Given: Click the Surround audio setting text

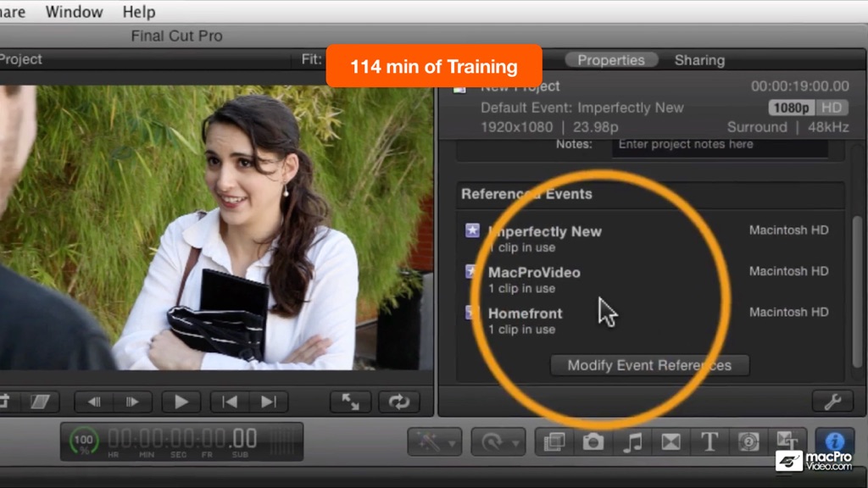Looking at the screenshot, I should [757, 127].
